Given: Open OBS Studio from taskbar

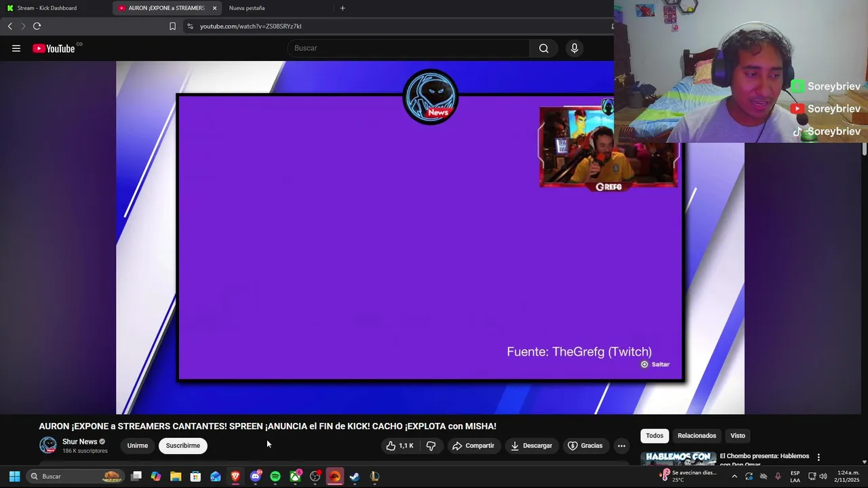Looking at the screenshot, I should (x=315, y=476).
